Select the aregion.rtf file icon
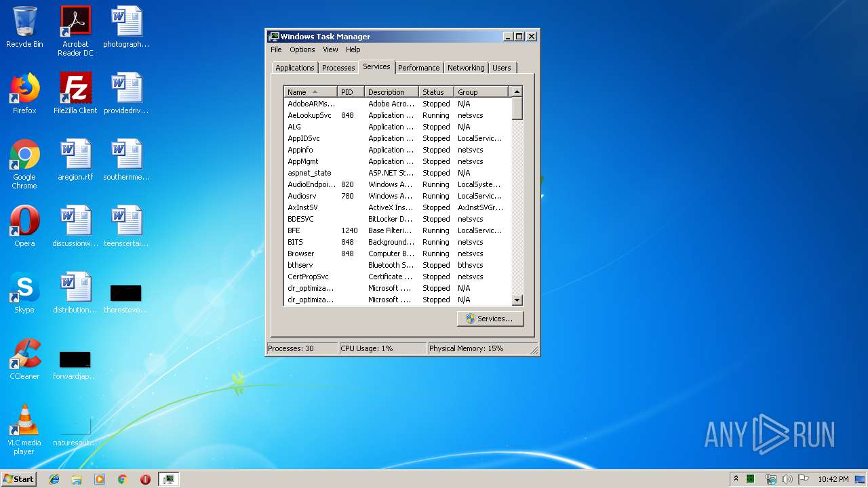868x488 pixels. pyautogui.click(x=75, y=160)
